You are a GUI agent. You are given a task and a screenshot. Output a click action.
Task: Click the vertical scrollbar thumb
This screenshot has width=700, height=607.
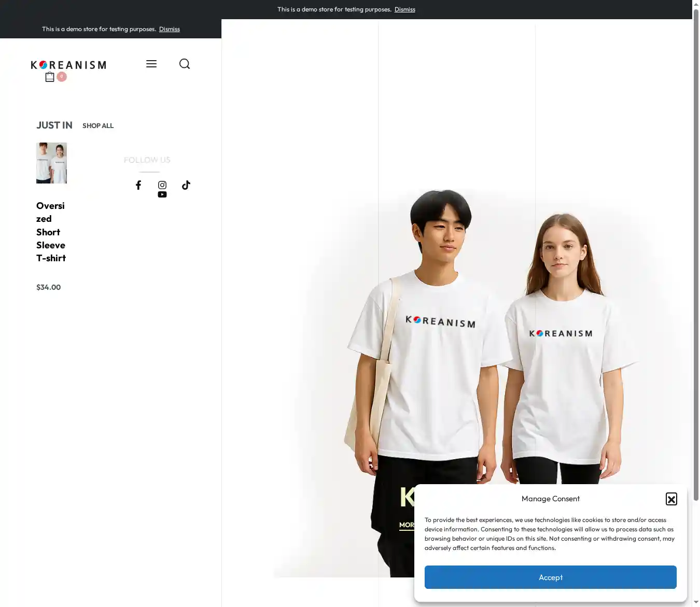point(696,254)
